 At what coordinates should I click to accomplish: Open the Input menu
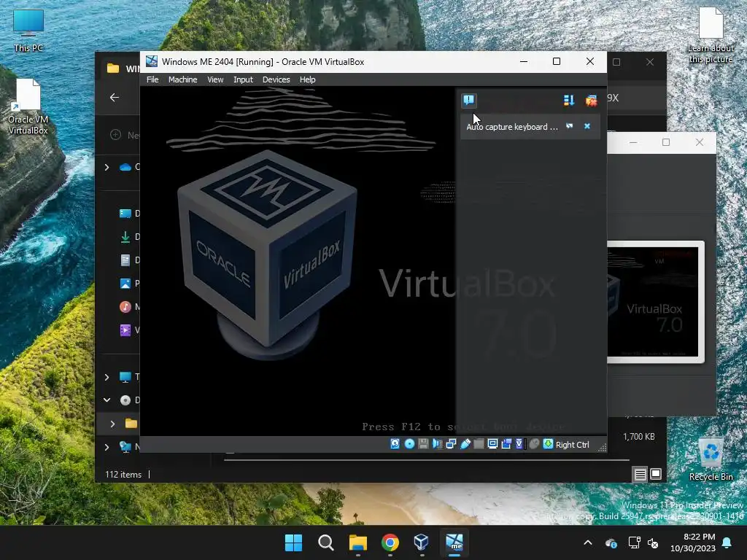243,79
